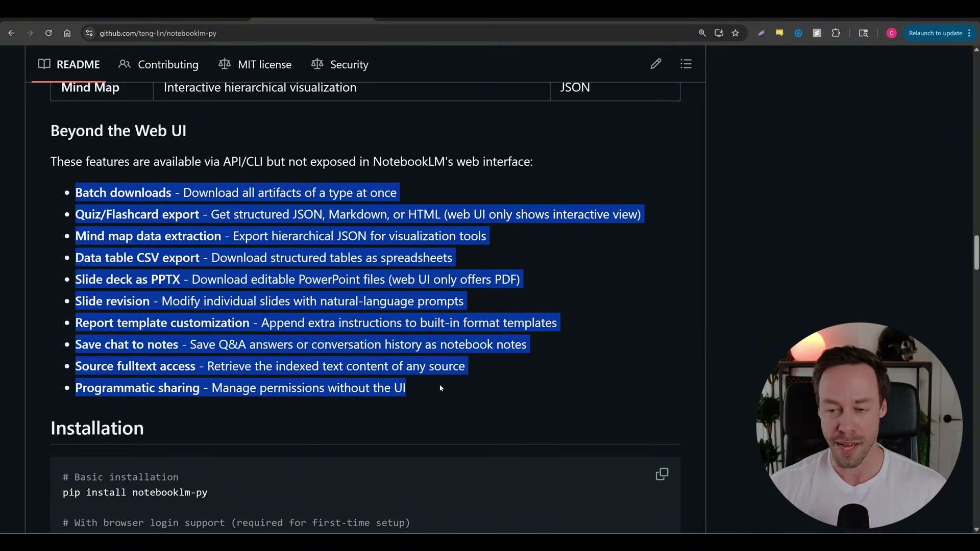The height and width of the screenshot is (551, 980).
Task: Open the purple feather extension
Action: tap(761, 33)
